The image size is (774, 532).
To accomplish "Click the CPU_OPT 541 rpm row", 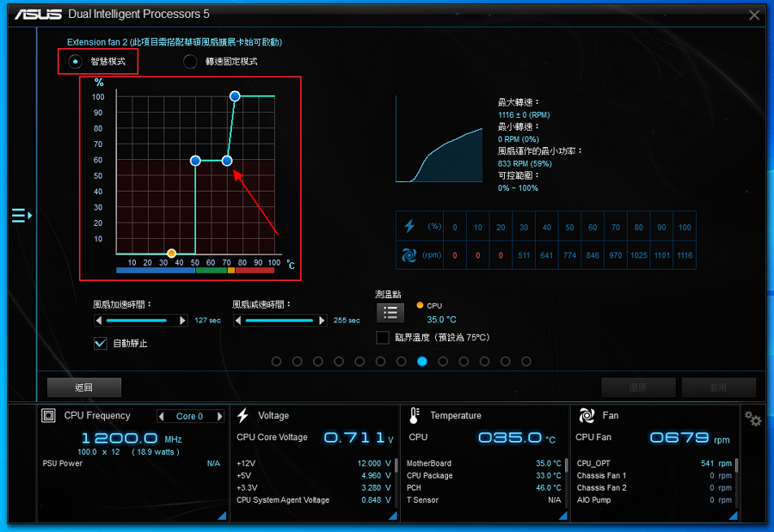I will (x=654, y=463).
